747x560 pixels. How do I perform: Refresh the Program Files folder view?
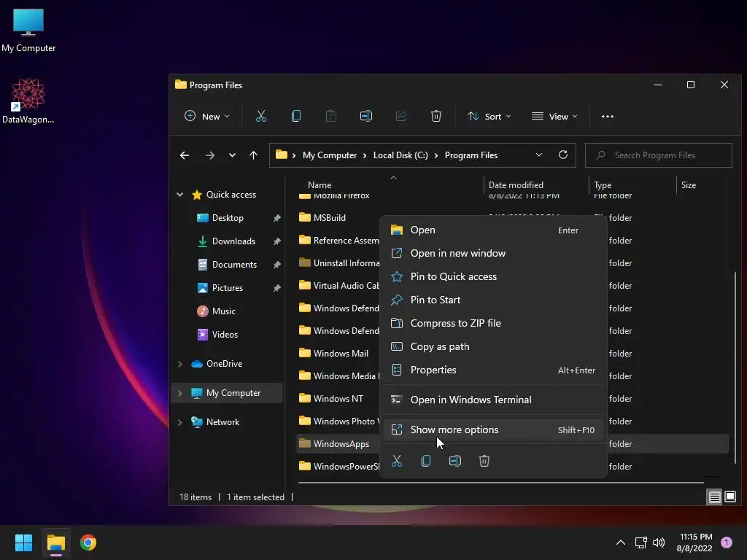tap(563, 155)
